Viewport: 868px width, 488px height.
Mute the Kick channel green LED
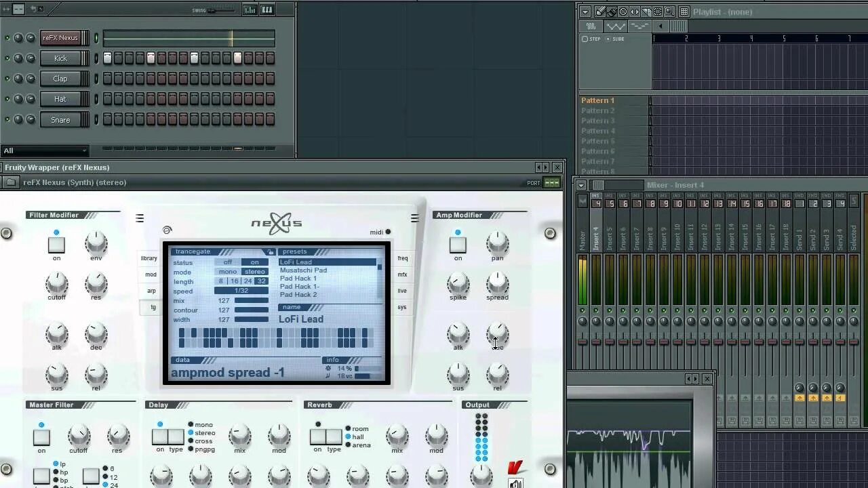coord(7,58)
